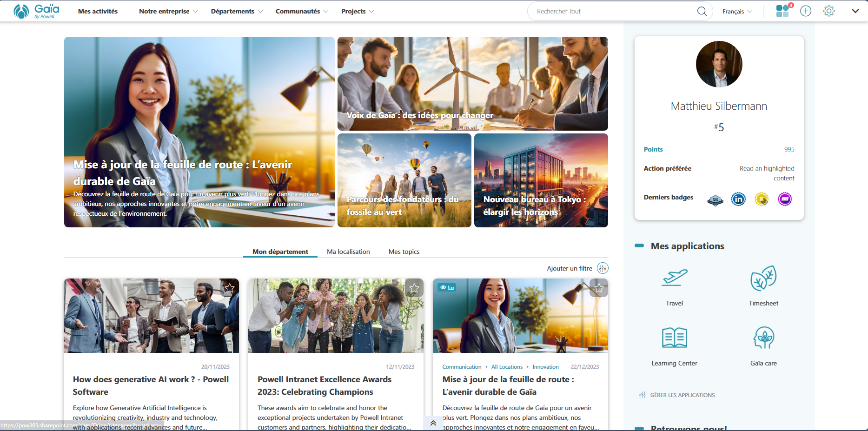Click Ajouter un filtre
The height and width of the screenshot is (431, 868).
(x=569, y=268)
